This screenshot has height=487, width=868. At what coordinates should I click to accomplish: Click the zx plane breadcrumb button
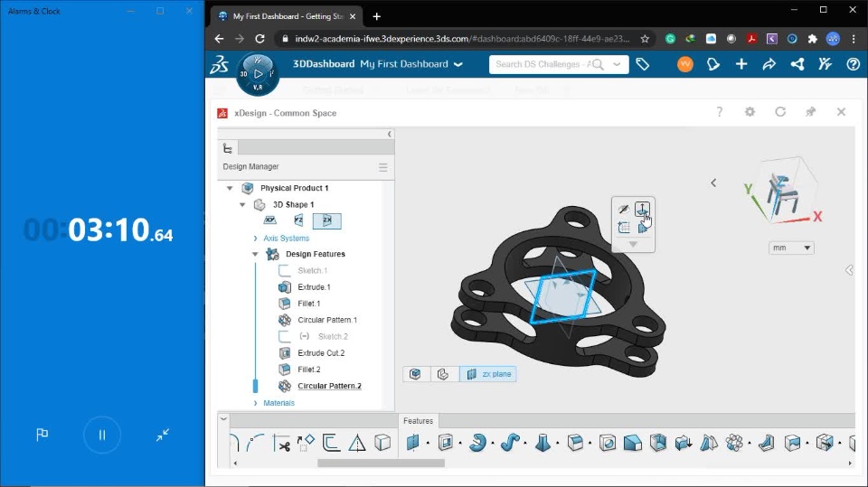point(488,374)
